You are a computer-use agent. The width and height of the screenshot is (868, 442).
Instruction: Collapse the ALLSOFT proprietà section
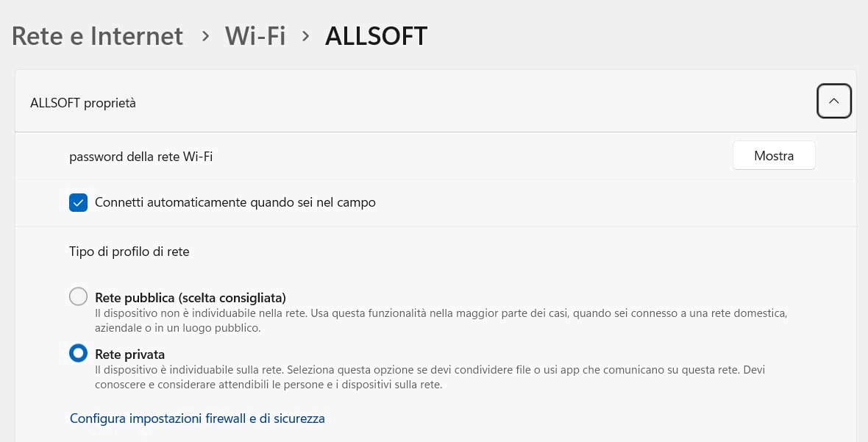click(x=833, y=101)
